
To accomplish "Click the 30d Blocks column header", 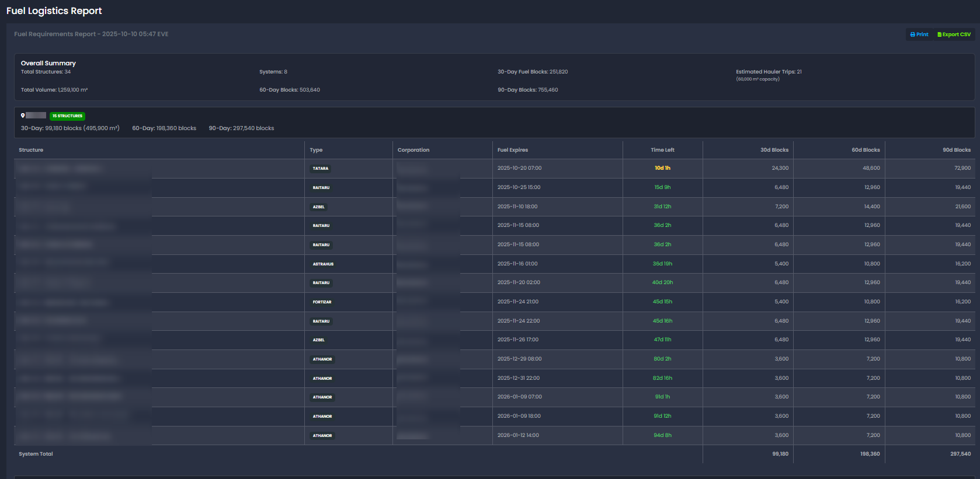I will [774, 150].
